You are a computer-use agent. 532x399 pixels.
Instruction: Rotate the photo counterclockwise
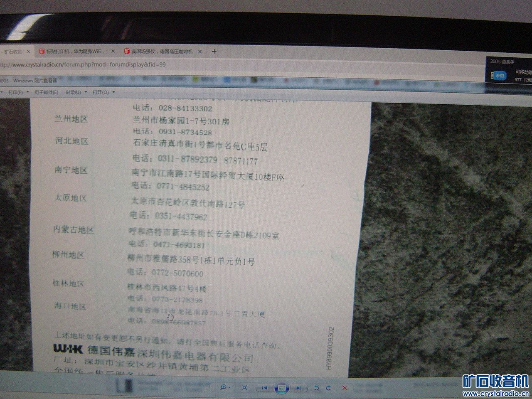317,388
